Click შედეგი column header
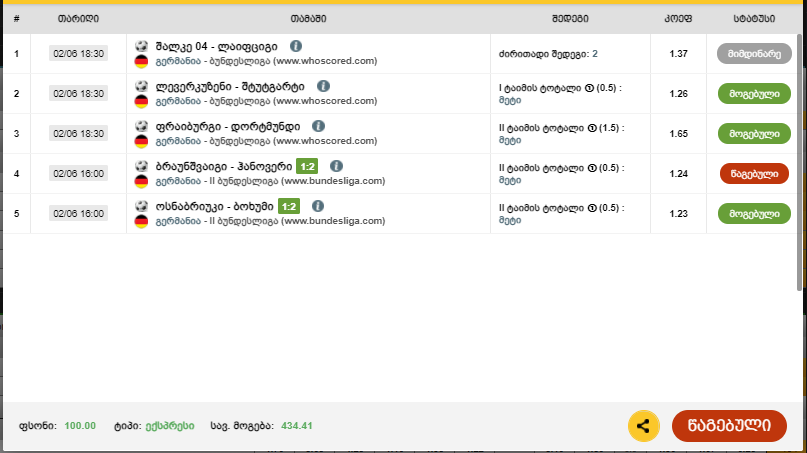The width and height of the screenshot is (807, 453). click(x=570, y=19)
